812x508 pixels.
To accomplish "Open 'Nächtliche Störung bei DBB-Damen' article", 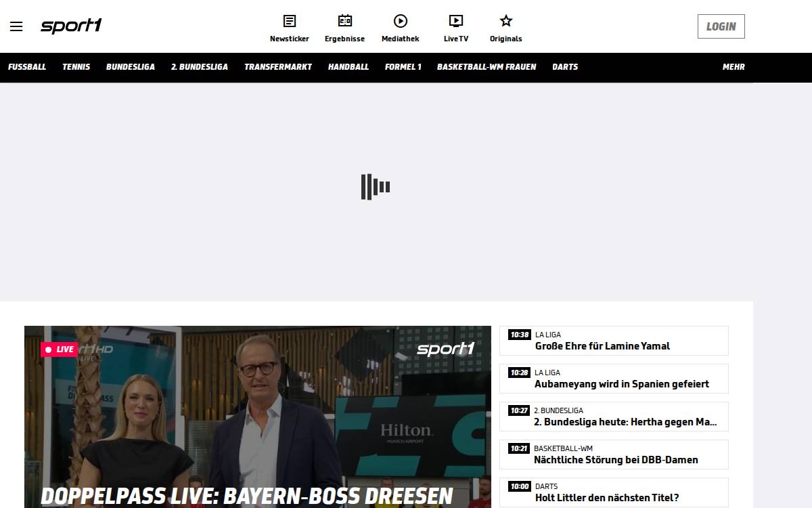I will pyautogui.click(x=616, y=460).
